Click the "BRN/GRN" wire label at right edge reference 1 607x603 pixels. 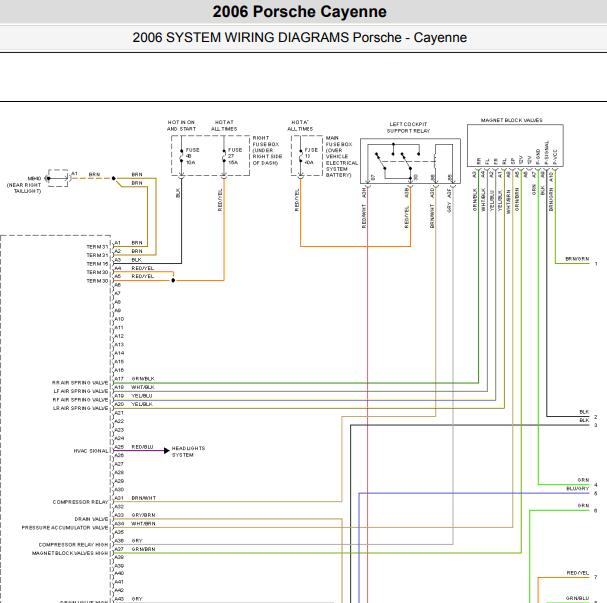coord(577,259)
